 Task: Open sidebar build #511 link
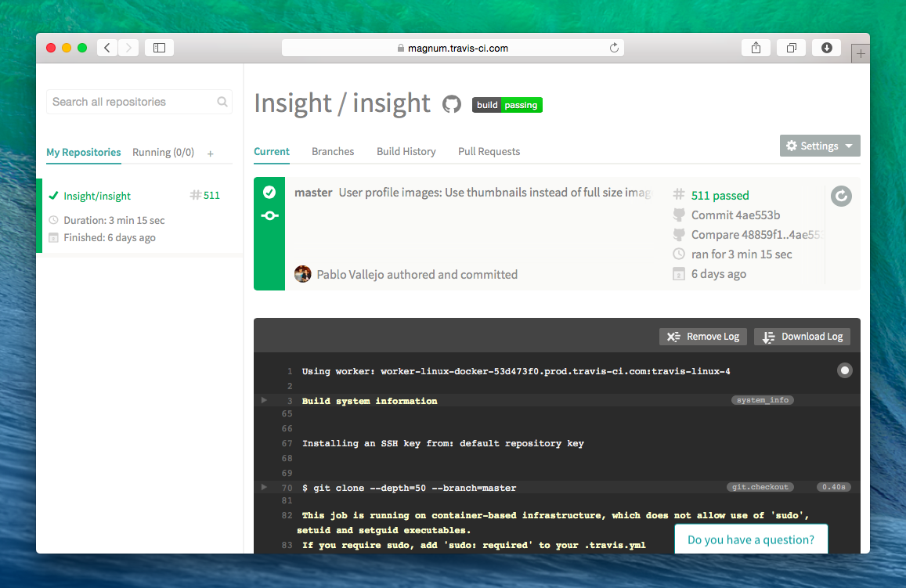click(x=206, y=195)
